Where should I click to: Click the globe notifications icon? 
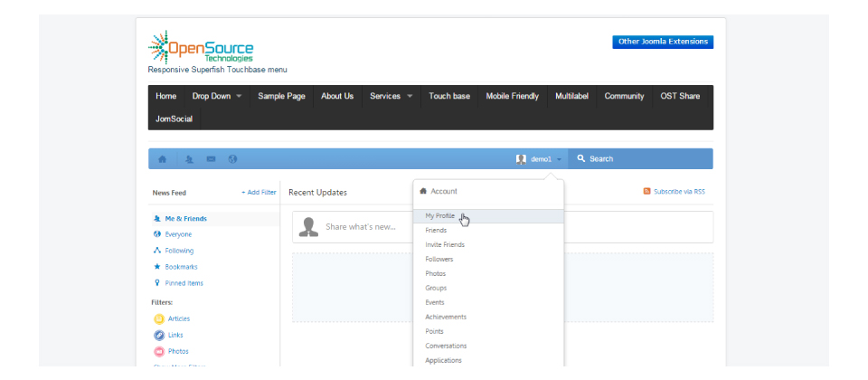[x=232, y=159]
